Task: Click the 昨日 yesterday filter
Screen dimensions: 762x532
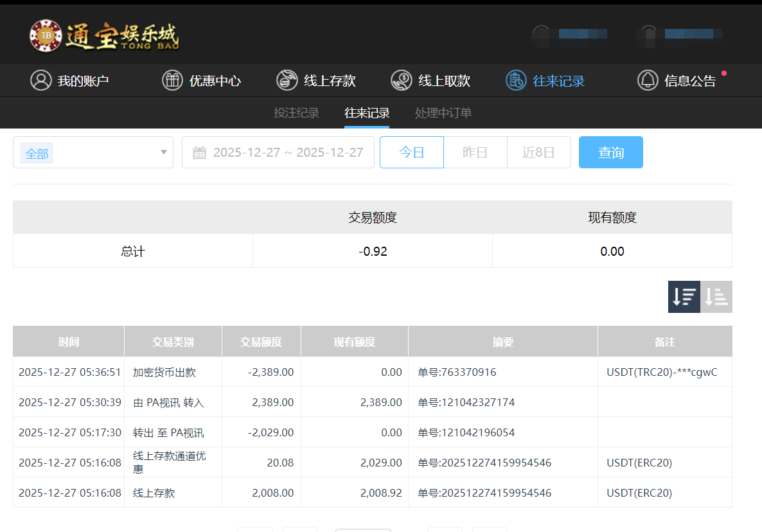Action: tap(475, 152)
